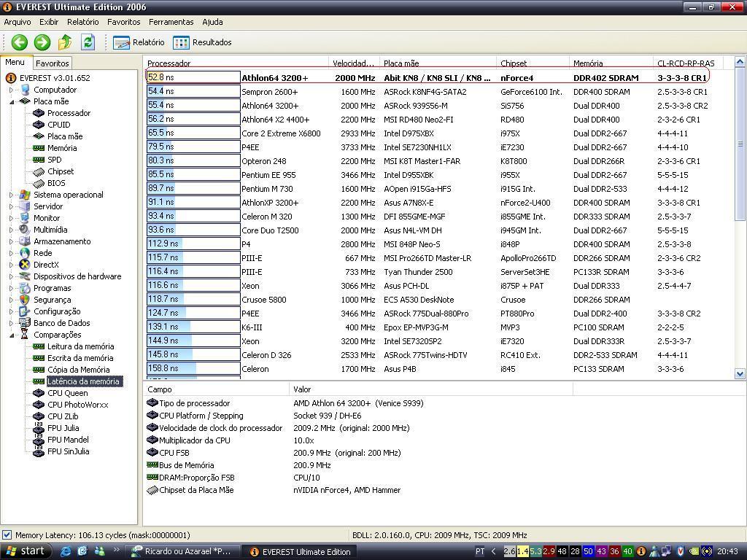The image size is (747, 560).
Task: Go up one level with toolbar arrow
Action: (65, 42)
